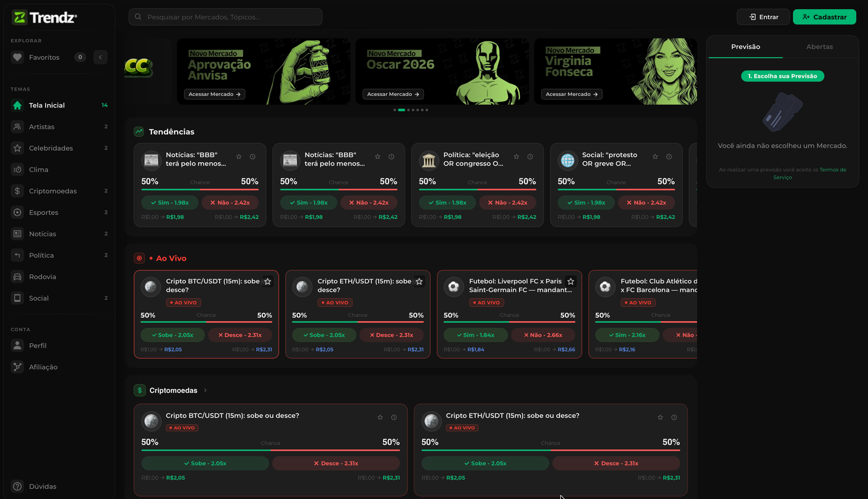This screenshot has height=499, width=868.
Task: Open Perfil account page
Action: pyautogui.click(x=37, y=346)
